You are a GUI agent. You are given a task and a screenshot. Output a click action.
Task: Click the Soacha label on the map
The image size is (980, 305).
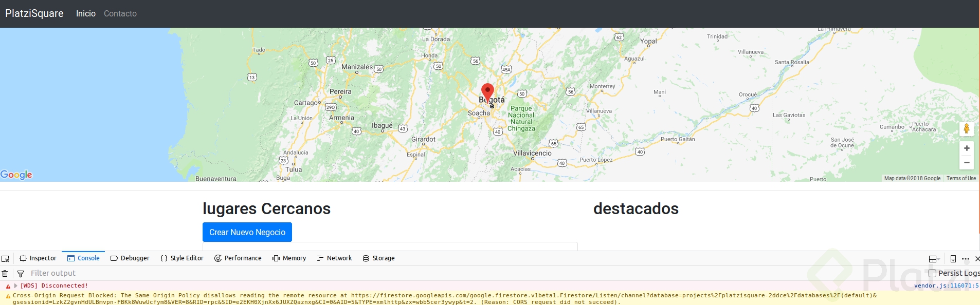(x=479, y=113)
